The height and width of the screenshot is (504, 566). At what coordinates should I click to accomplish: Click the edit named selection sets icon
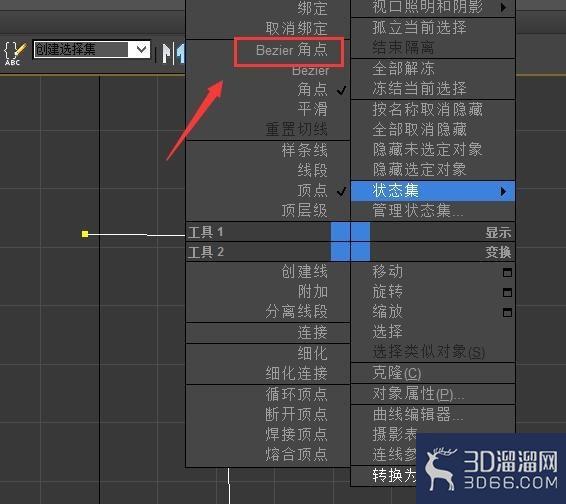click(x=14, y=52)
